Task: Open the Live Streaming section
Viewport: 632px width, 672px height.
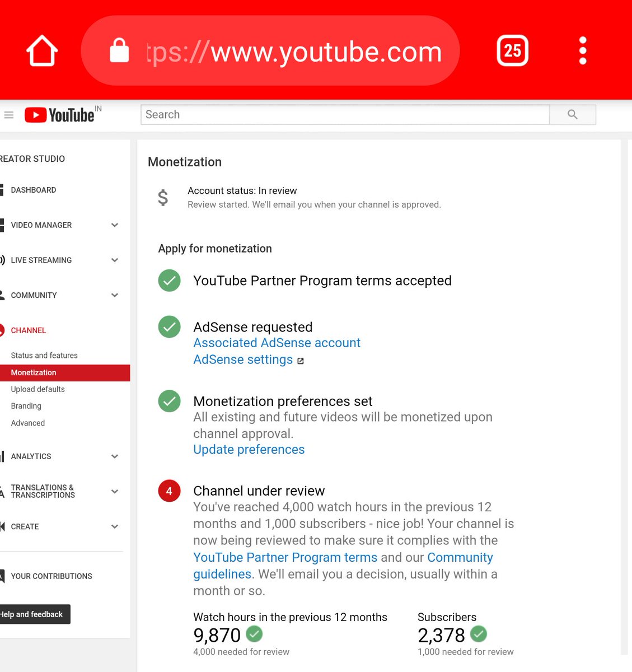Action: pos(41,260)
